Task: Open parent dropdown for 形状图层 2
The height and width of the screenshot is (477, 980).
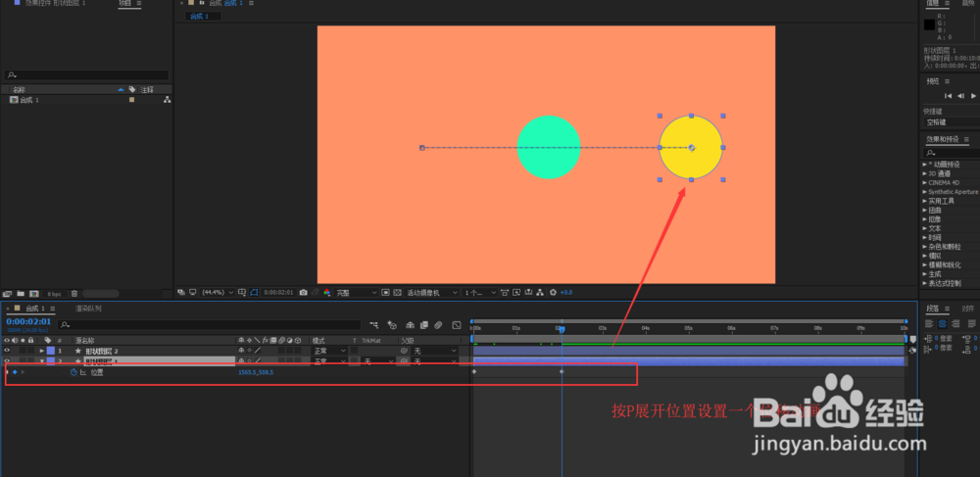Action: click(x=434, y=351)
